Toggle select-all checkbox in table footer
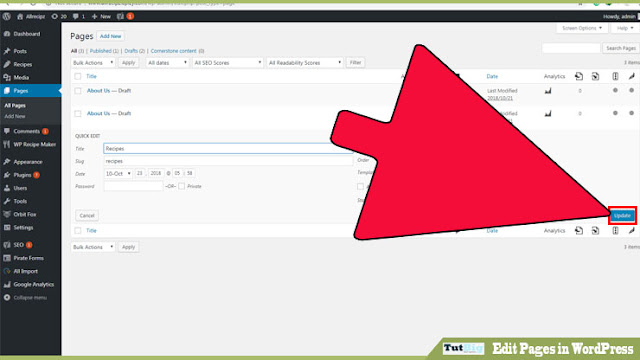The height and width of the screenshot is (360, 640). click(78, 231)
